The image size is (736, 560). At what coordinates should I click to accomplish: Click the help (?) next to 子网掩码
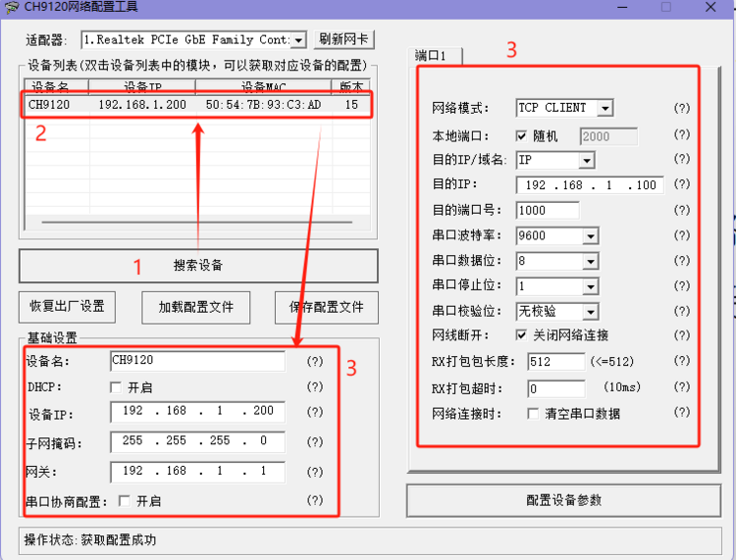point(315,441)
